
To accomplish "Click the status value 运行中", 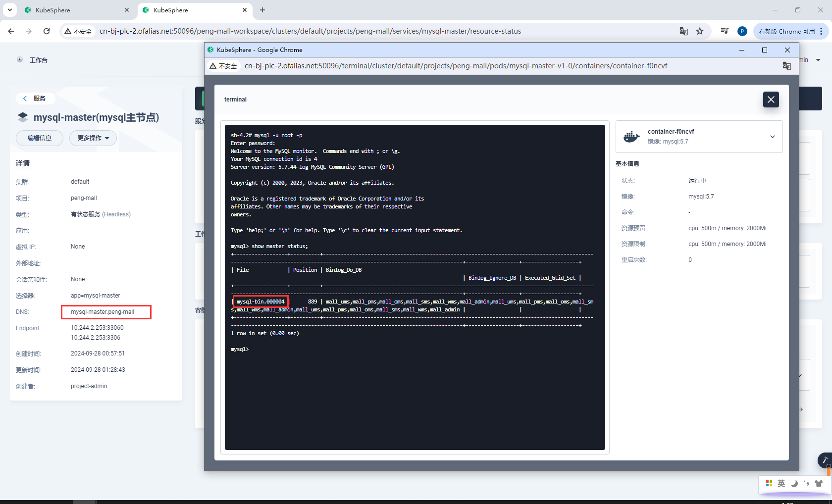I will coord(697,181).
